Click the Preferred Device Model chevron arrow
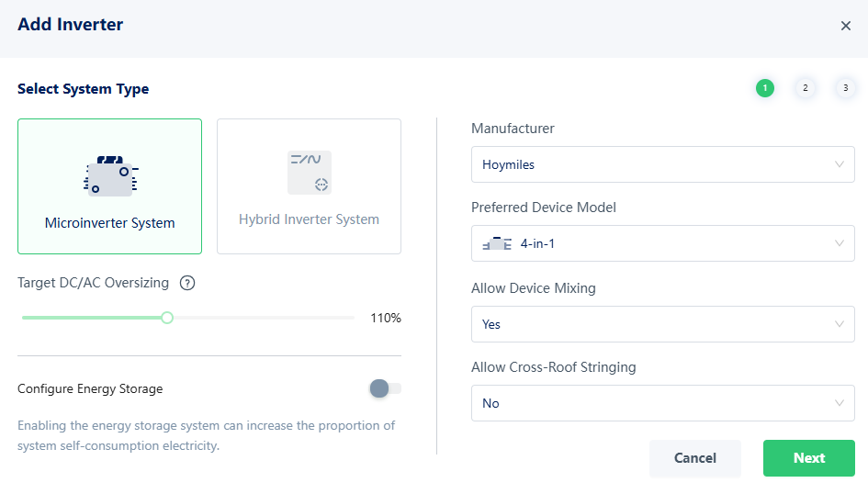Image resolution: width=868 pixels, height=494 pixels. click(840, 243)
